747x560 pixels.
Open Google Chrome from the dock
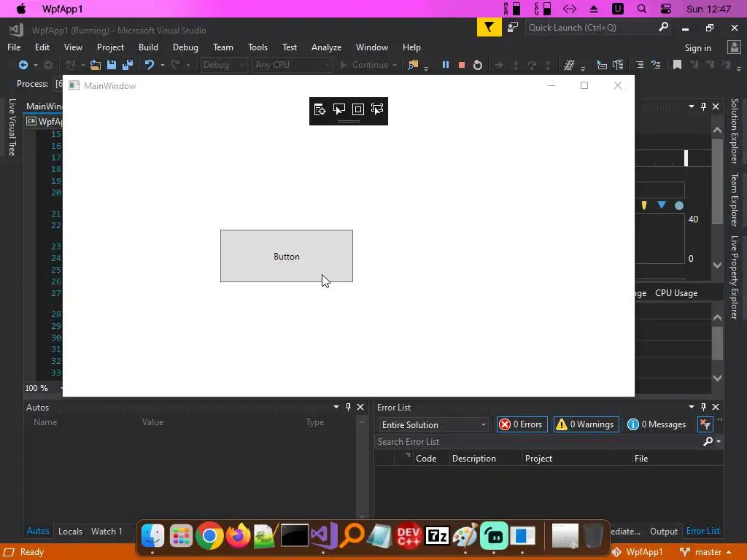[209, 536]
